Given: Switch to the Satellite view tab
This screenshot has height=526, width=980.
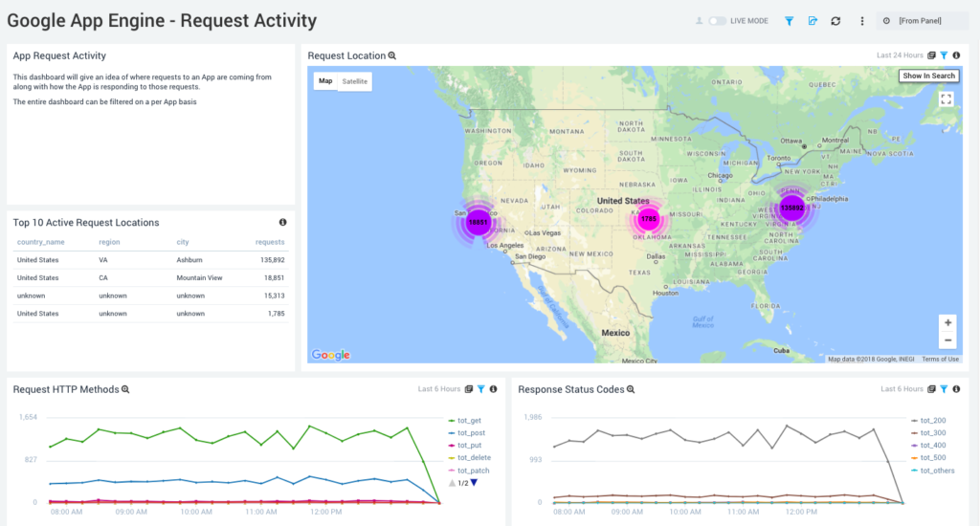Looking at the screenshot, I should (x=355, y=81).
